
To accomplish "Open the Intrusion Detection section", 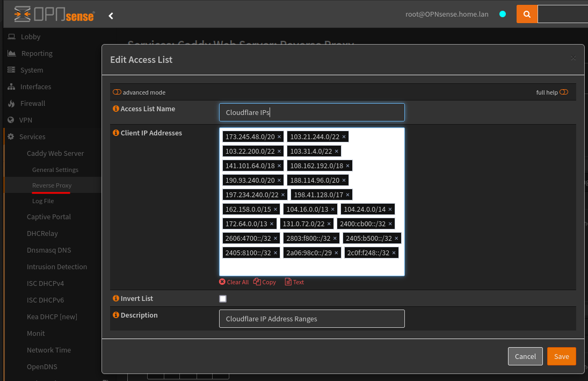I will [56, 267].
